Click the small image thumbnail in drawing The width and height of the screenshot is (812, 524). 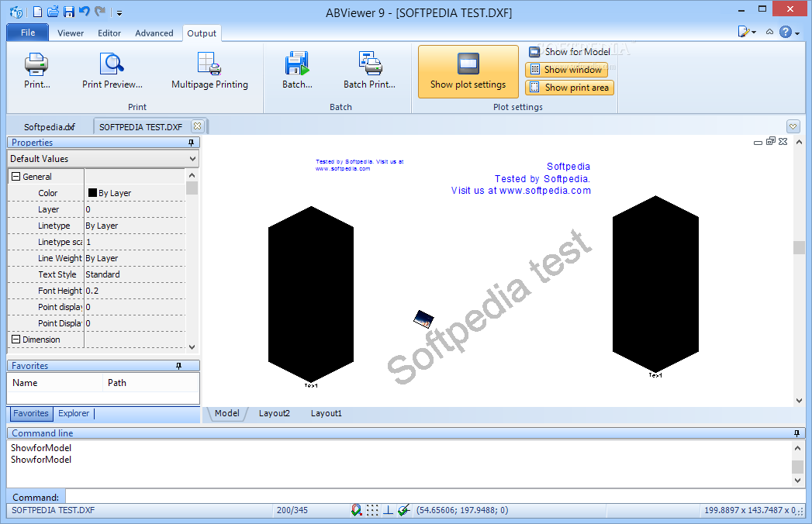coord(423,319)
